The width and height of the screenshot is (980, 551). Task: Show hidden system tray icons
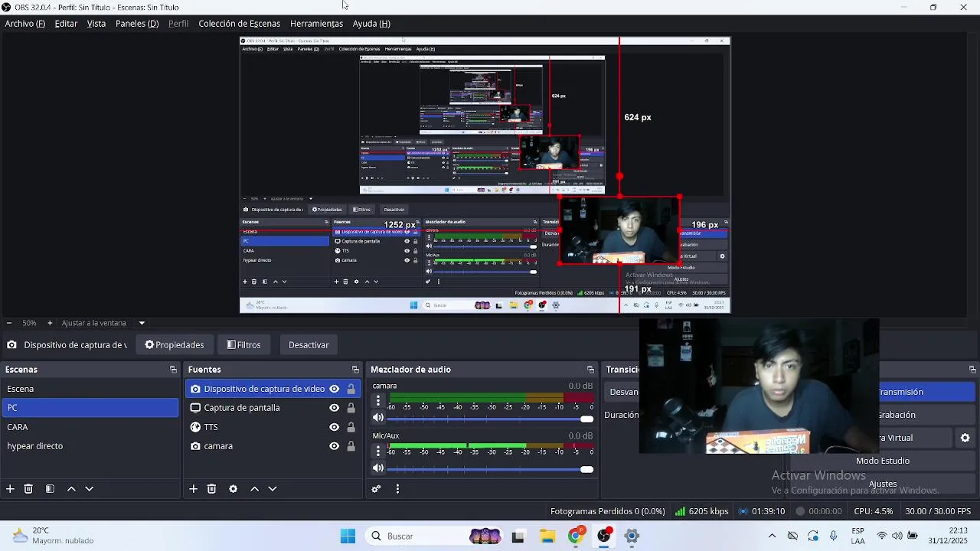(x=772, y=536)
